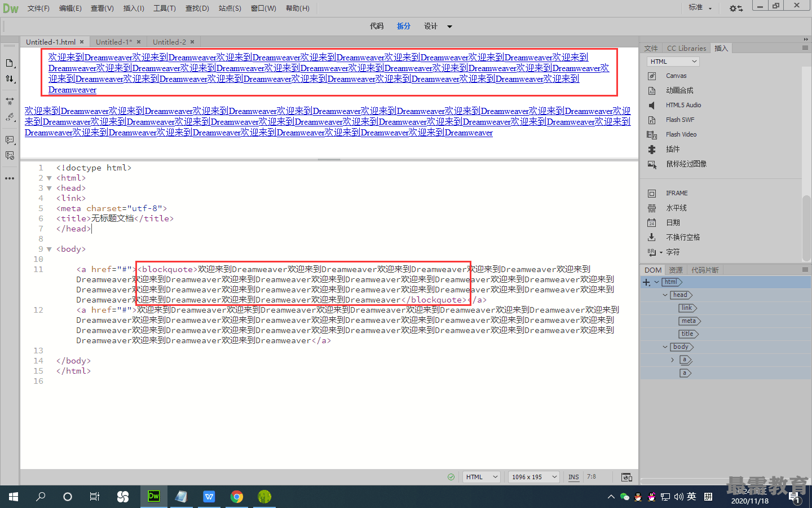The height and width of the screenshot is (508, 812).
Task: Open the HTML language dropdown in status bar
Action: tap(482, 477)
